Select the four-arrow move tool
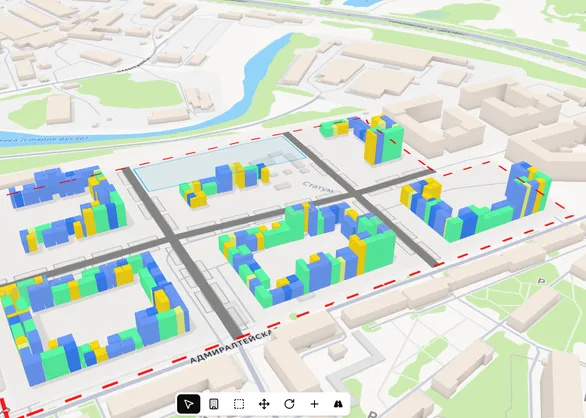Image resolution: width=586 pixels, height=418 pixels. tap(264, 404)
